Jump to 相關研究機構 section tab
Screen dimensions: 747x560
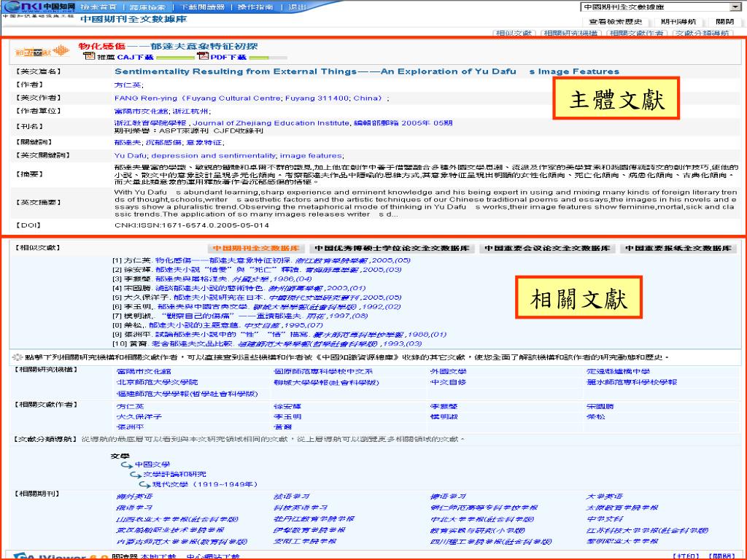[570, 34]
